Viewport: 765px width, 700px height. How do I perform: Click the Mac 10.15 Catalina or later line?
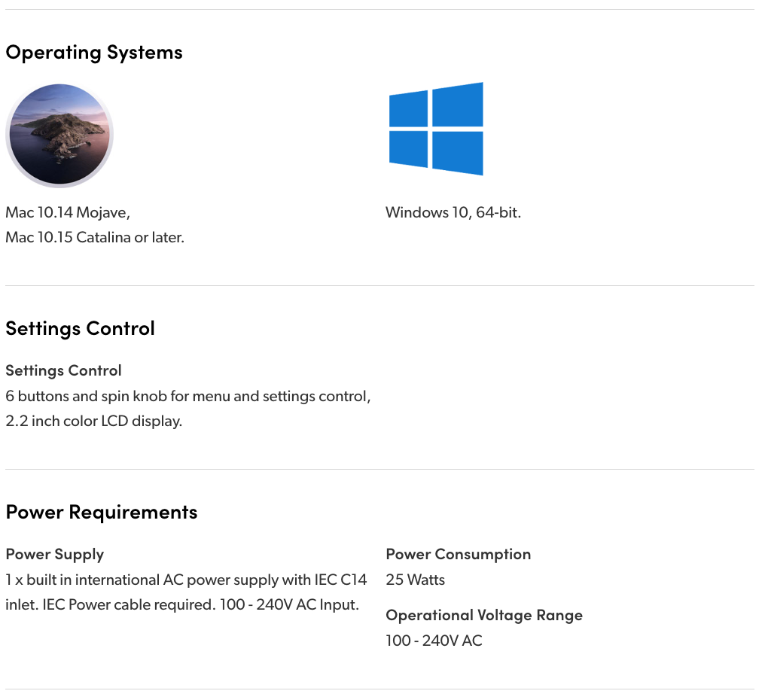coord(95,238)
